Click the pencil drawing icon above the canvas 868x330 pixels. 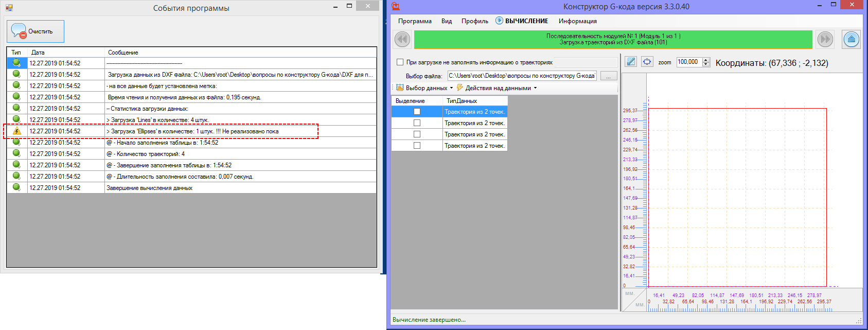pos(631,62)
